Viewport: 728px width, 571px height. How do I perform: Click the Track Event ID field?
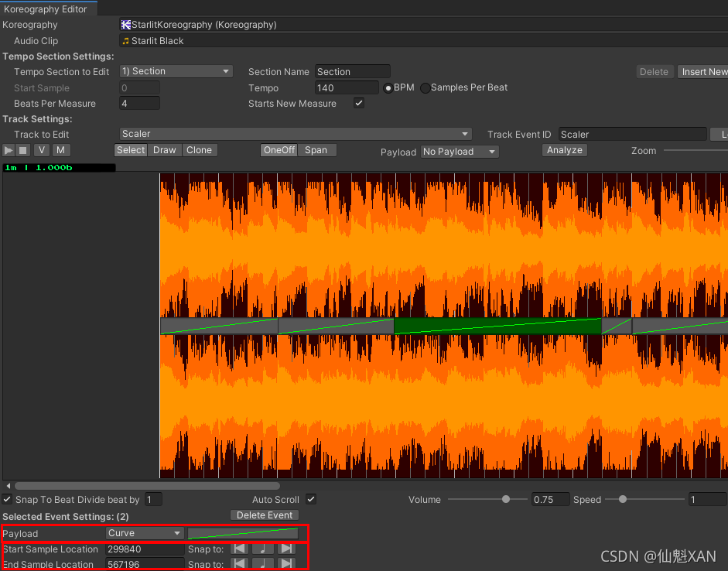[x=632, y=134]
